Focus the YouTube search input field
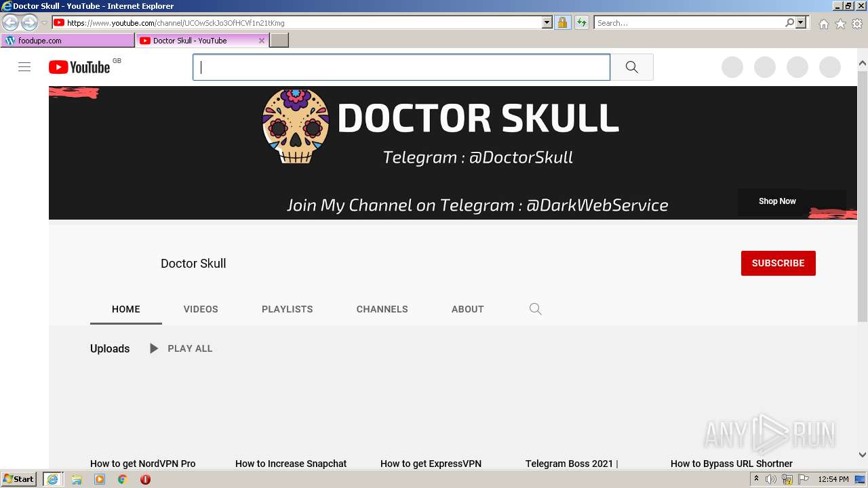This screenshot has height=488, width=868. [x=401, y=67]
